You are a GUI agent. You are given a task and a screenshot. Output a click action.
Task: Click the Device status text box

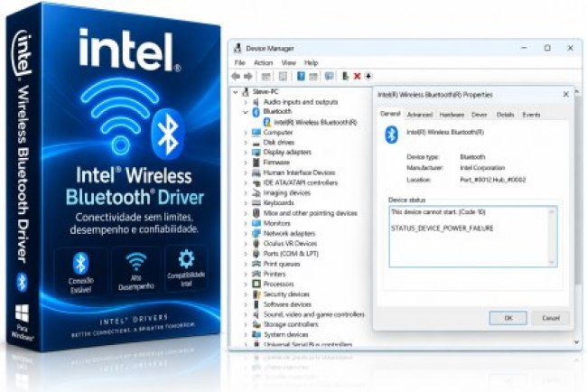click(473, 237)
